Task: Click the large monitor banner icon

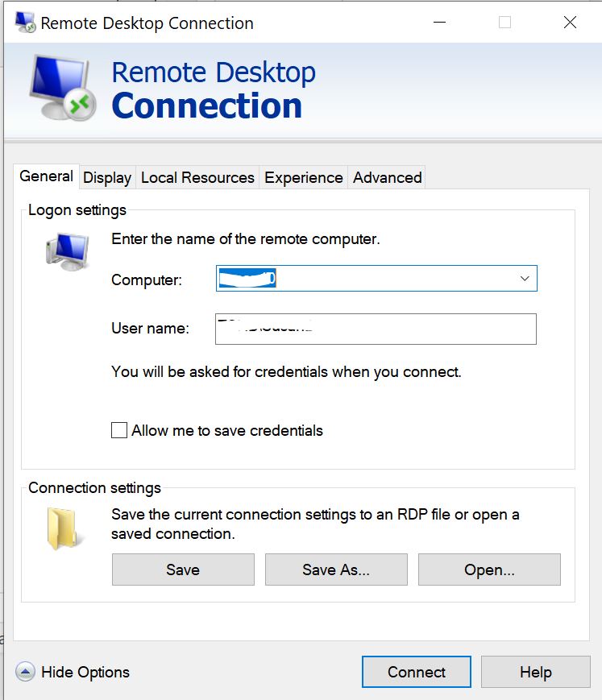Action: [x=62, y=89]
